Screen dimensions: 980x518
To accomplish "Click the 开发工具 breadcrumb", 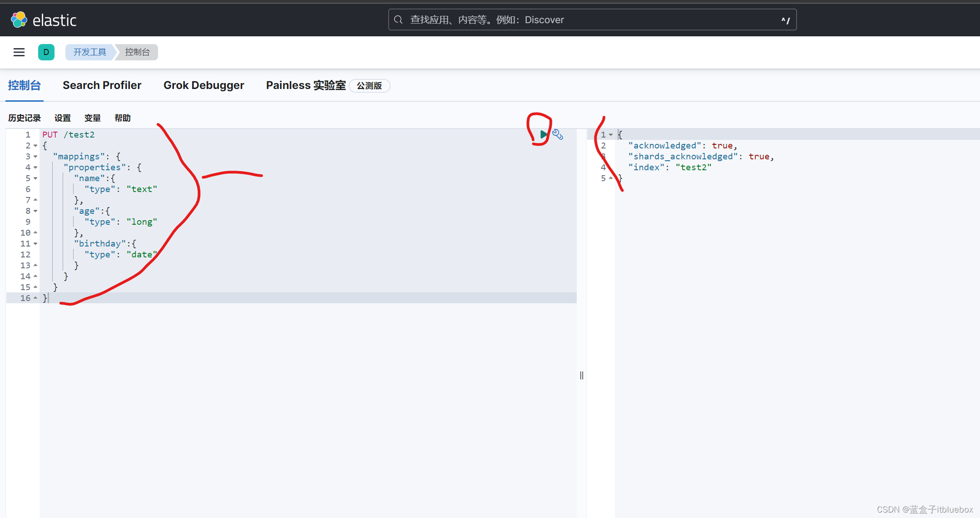I will point(90,52).
